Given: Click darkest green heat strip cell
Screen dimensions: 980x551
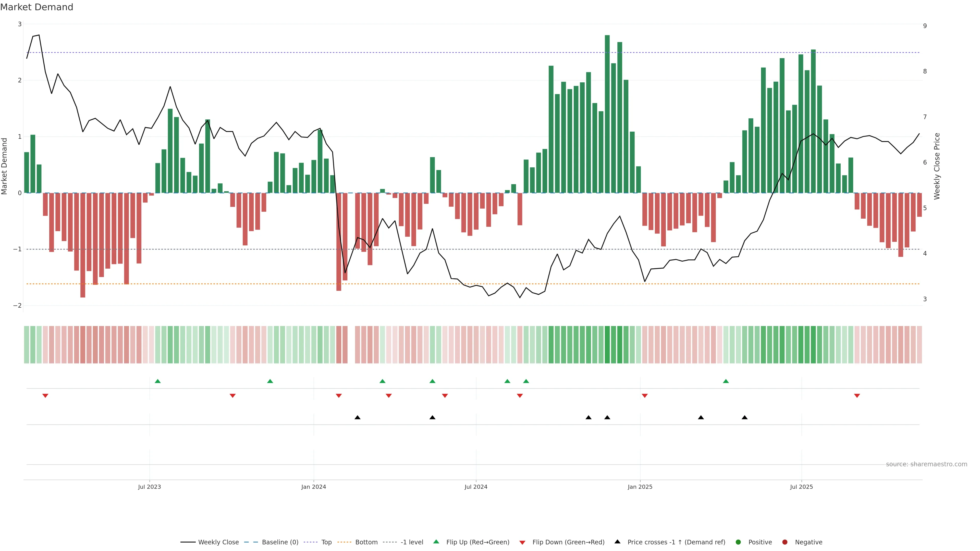Looking at the screenshot, I should point(607,345).
